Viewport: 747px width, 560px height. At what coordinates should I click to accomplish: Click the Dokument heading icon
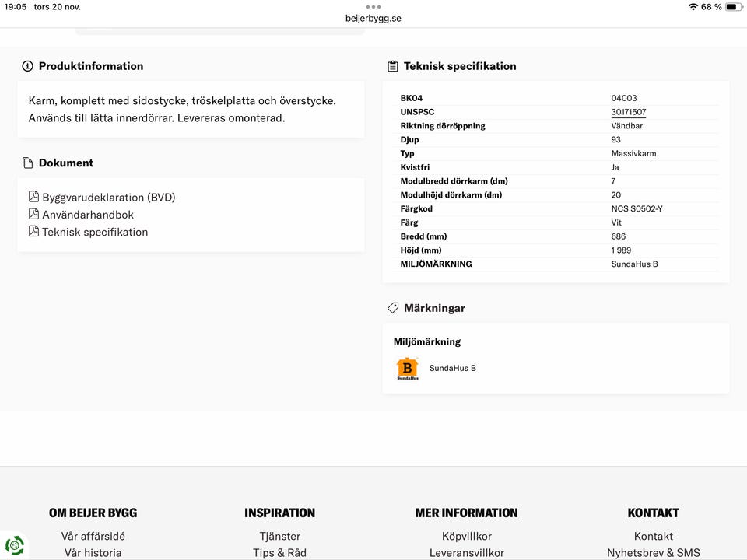coord(28,163)
